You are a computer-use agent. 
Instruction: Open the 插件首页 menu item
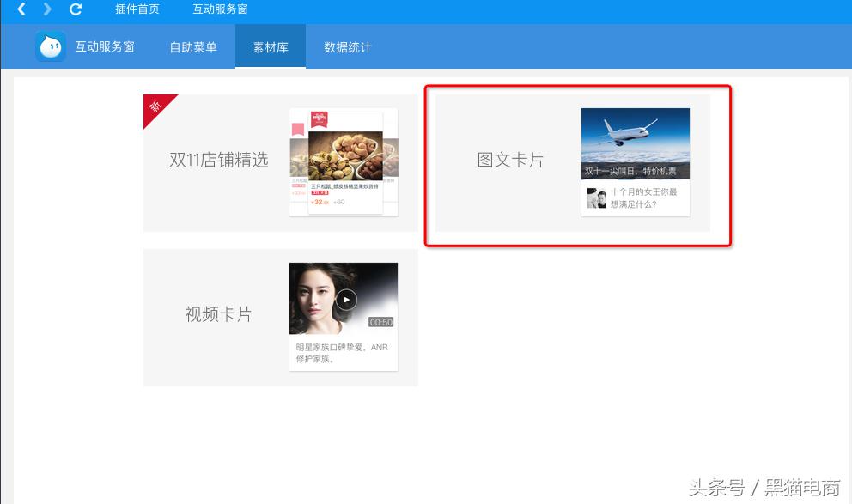tap(137, 10)
